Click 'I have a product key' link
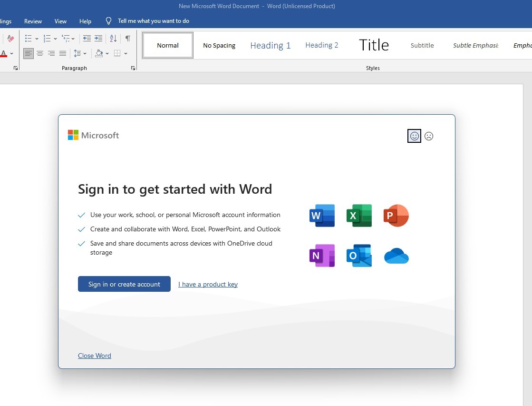The height and width of the screenshot is (406, 532). pos(208,284)
